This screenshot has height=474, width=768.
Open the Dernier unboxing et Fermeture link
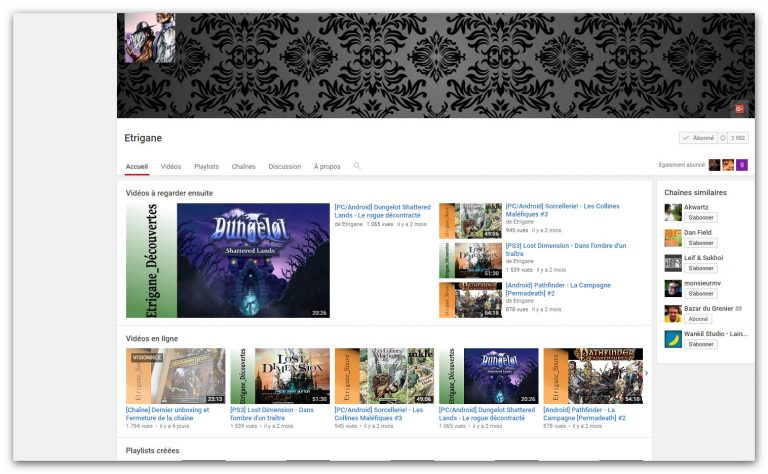(x=167, y=414)
